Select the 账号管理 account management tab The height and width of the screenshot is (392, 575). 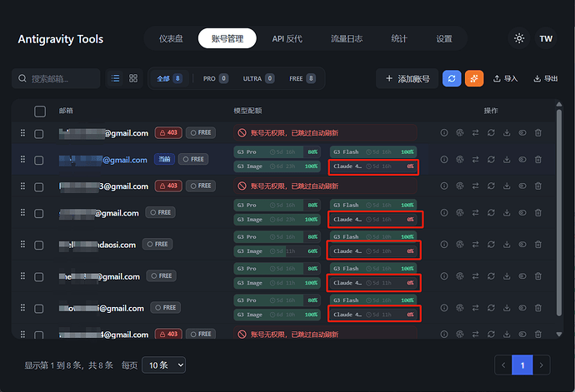227,38
